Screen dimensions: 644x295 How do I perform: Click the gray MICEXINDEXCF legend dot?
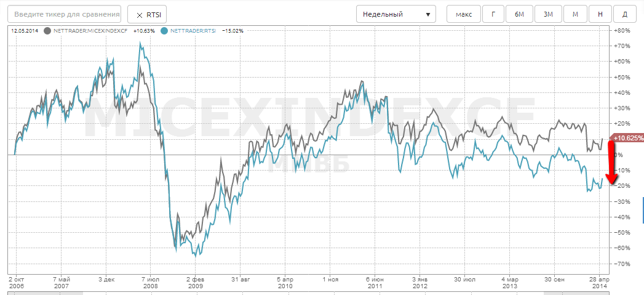point(47,31)
